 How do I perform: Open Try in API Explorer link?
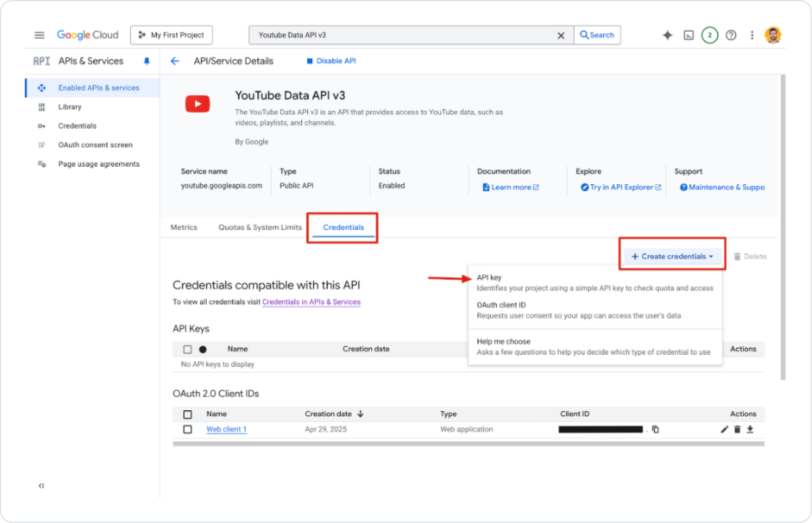[x=621, y=187]
